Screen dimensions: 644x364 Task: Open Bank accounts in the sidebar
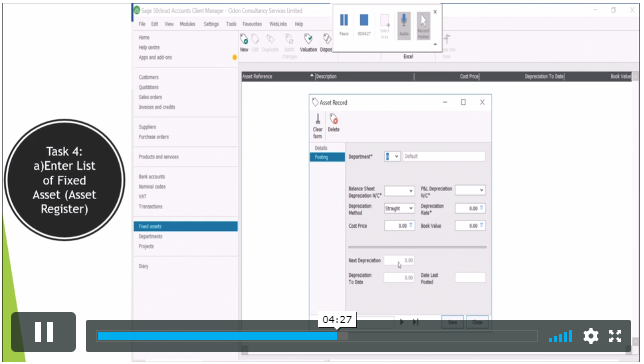click(x=152, y=177)
